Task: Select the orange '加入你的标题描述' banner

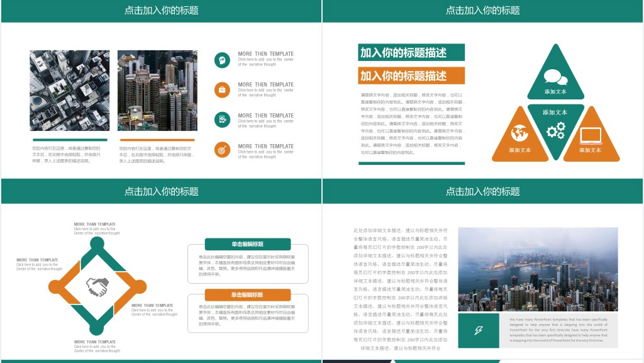Action: coord(411,76)
